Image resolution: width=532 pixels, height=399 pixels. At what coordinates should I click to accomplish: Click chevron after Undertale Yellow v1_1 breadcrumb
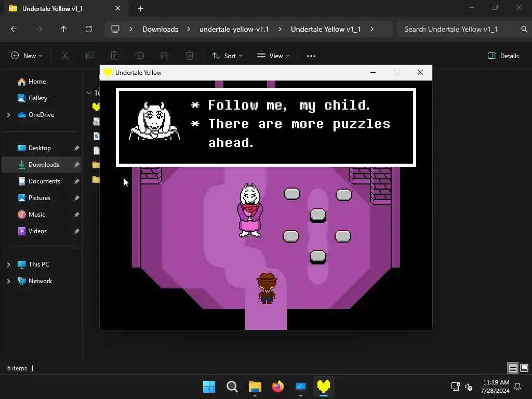click(372, 29)
